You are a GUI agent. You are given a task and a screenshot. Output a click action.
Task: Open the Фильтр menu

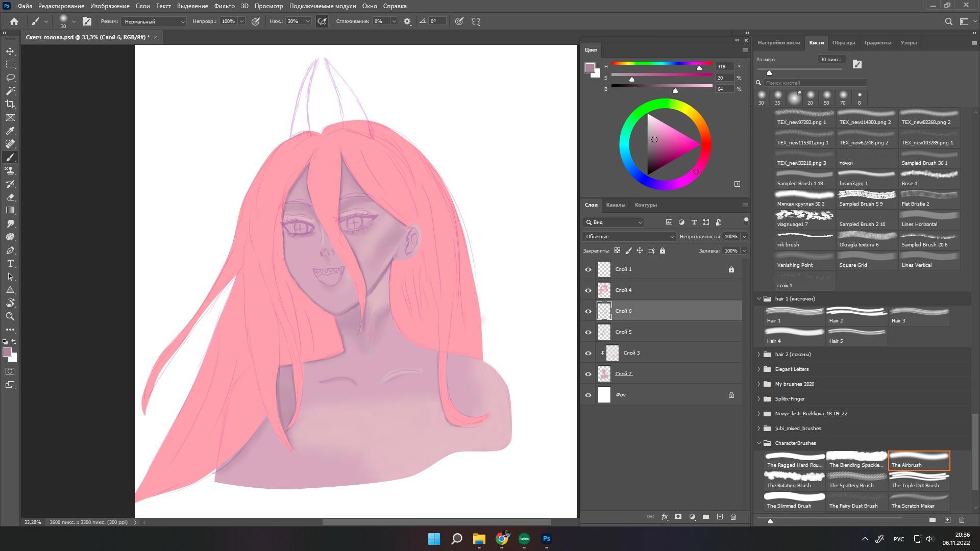point(224,6)
